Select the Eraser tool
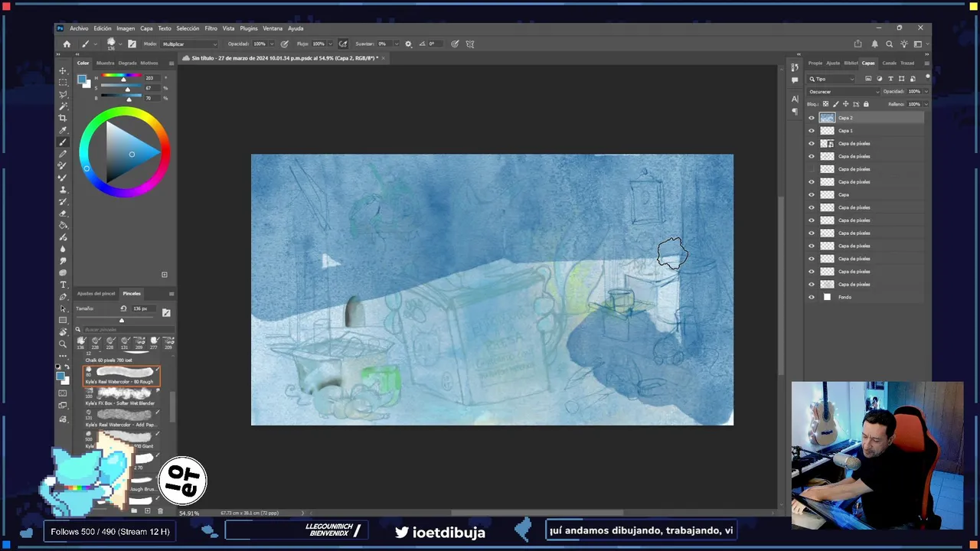 click(63, 214)
